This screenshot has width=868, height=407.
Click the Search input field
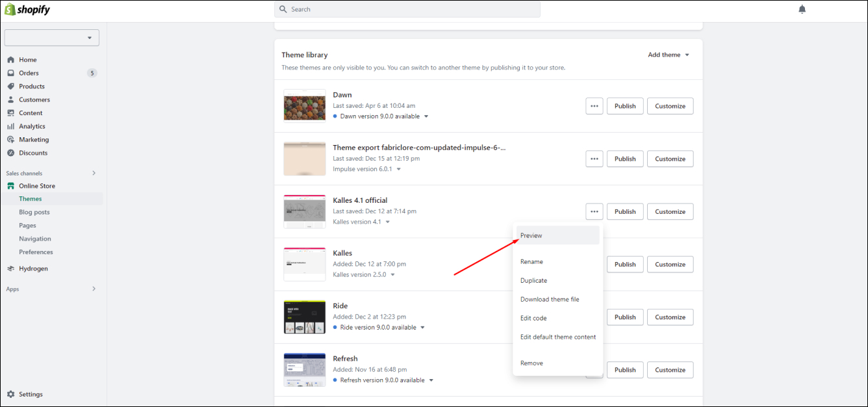(x=407, y=9)
